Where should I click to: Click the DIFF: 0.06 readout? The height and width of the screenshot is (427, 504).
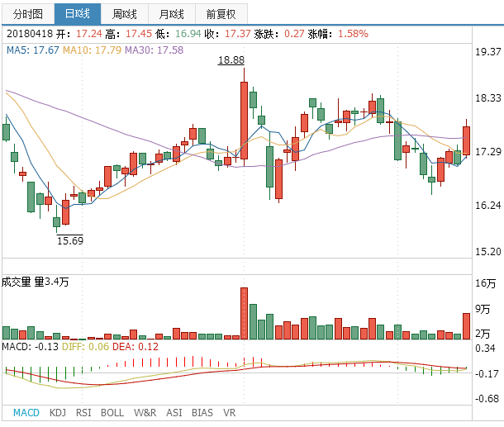pos(85,347)
